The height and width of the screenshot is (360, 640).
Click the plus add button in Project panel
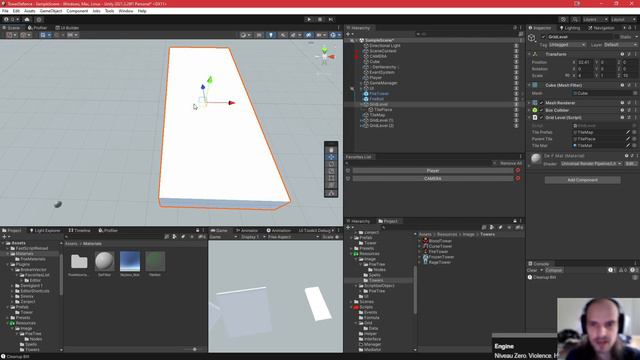(x=4, y=237)
